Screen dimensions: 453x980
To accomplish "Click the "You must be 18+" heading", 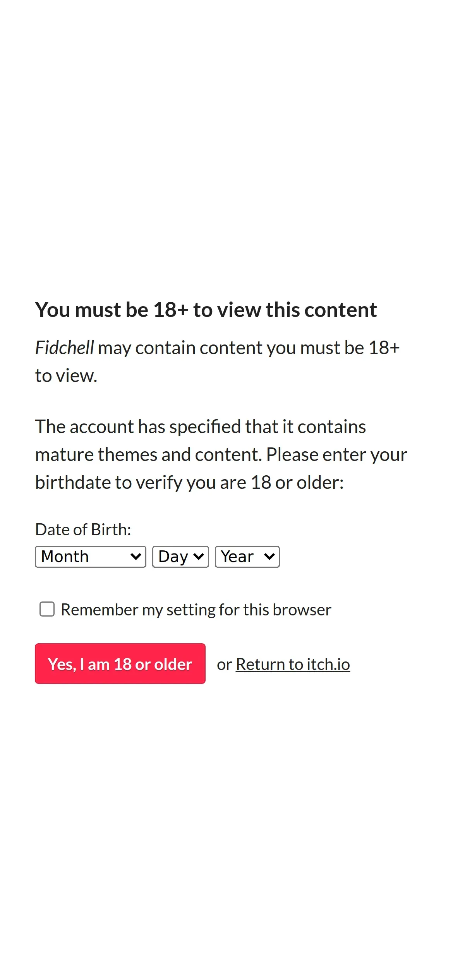I will point(206,310).
